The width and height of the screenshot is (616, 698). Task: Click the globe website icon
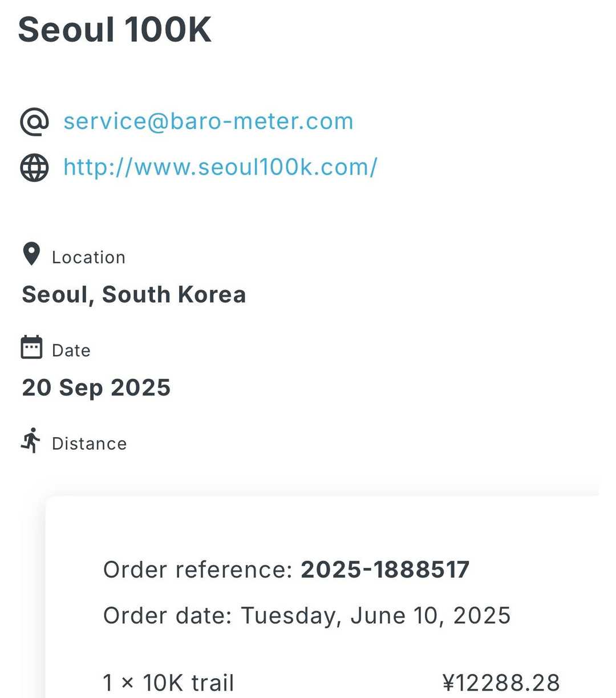[34, 168]
